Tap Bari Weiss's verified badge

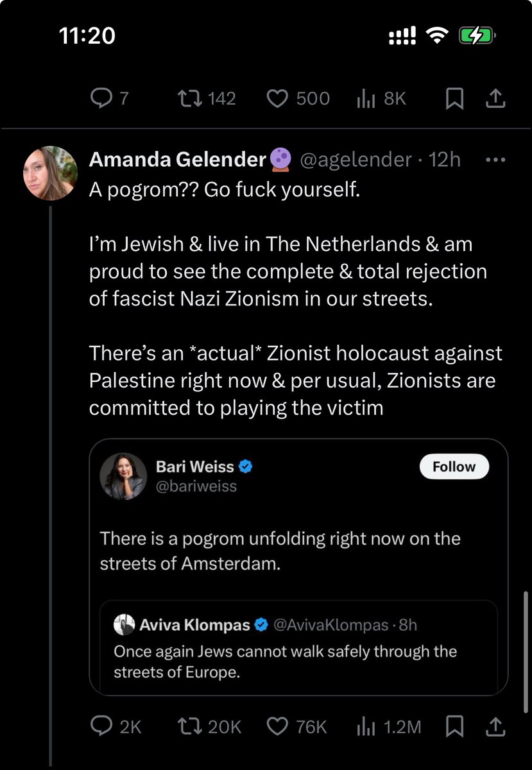[x=246, y=466]
